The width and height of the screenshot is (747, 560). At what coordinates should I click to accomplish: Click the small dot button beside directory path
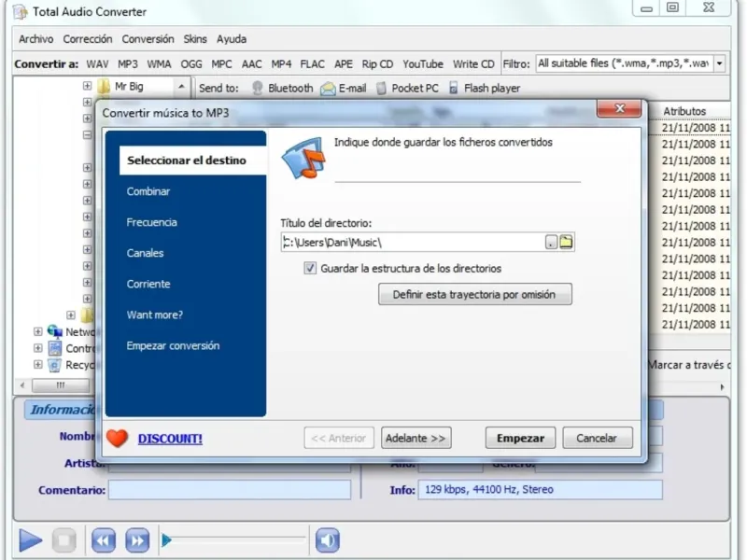point(551,243)
